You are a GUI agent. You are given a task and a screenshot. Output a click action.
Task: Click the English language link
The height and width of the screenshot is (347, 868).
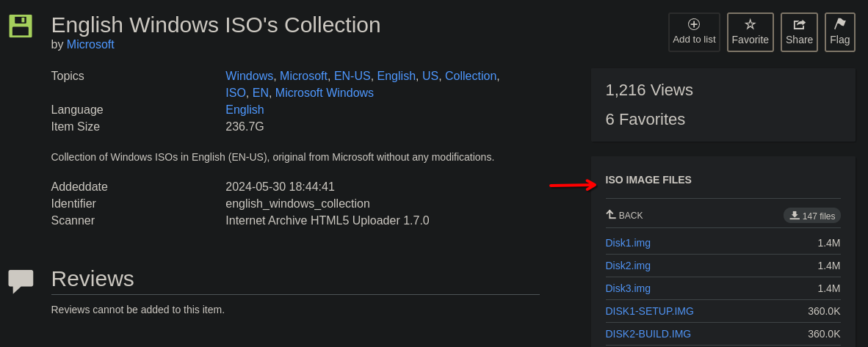point(245,109)
